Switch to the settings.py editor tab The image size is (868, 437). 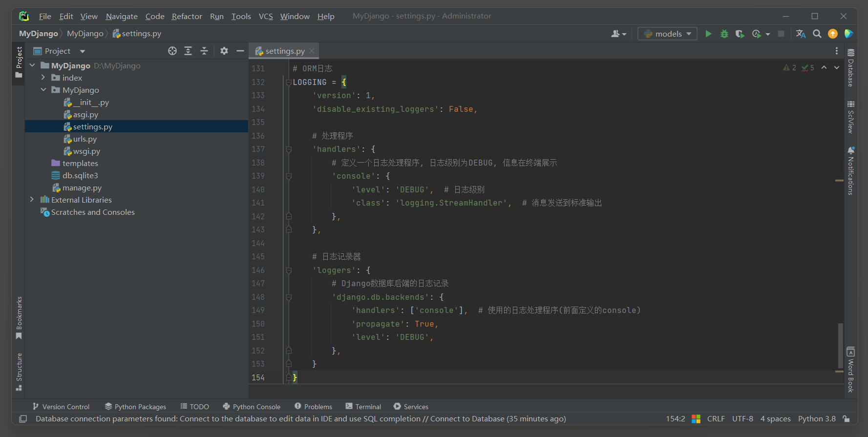(x=284, y=51)
